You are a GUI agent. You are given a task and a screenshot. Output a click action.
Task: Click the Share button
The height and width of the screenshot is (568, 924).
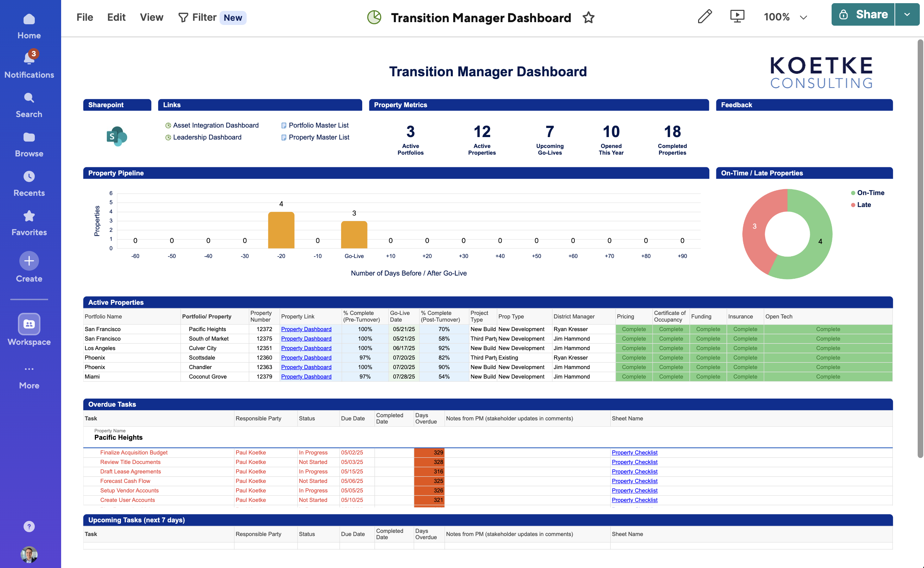[x=863, y=15]
